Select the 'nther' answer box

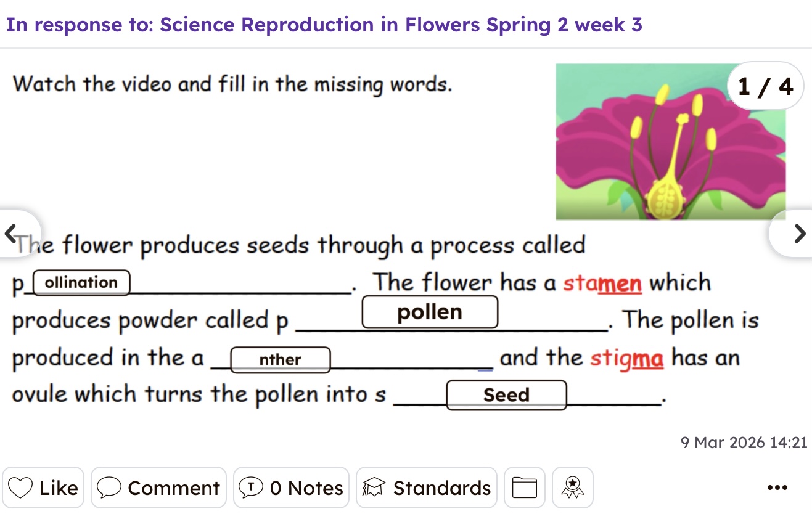tap(280, 360)
